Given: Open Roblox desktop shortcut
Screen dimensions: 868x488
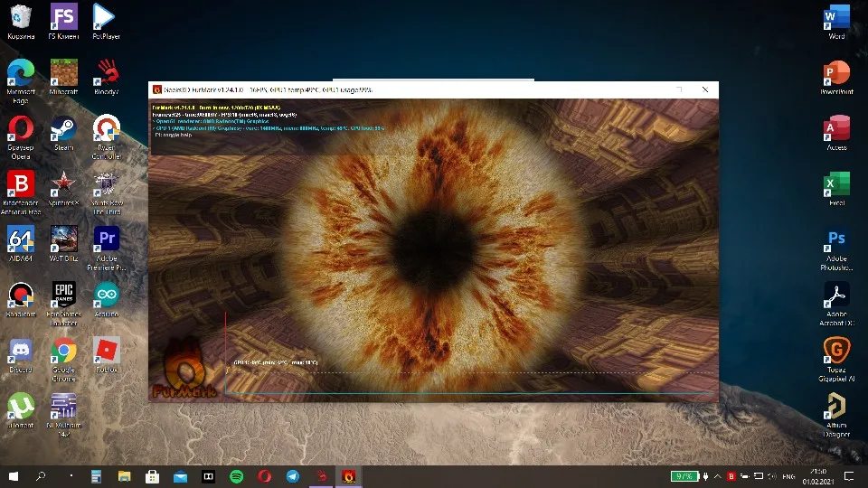Looking at the screenshot, I should [x=107, y=355].
